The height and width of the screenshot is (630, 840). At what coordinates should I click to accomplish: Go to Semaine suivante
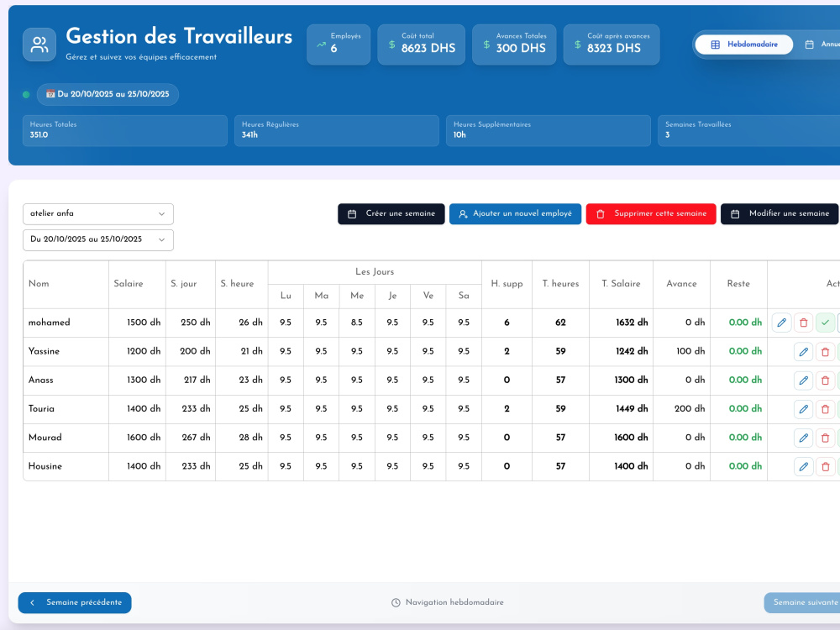pos(802,602)
